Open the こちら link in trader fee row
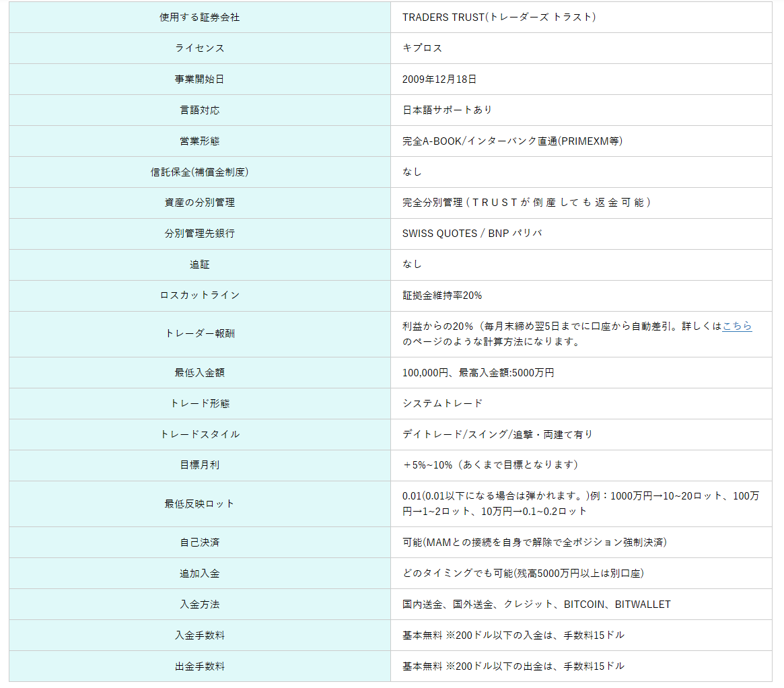Viewport: 784px width, 688px height. tap(737, 326)
